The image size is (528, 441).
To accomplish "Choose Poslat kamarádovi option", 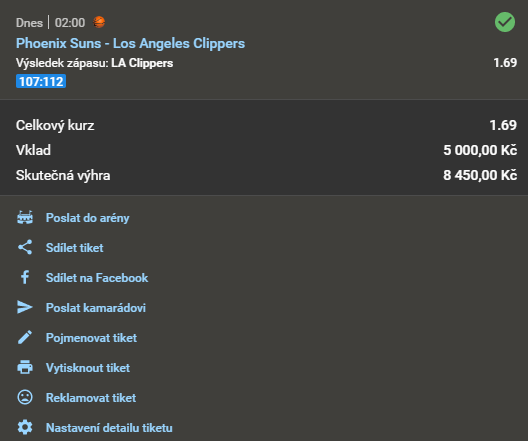I will 96,308.
